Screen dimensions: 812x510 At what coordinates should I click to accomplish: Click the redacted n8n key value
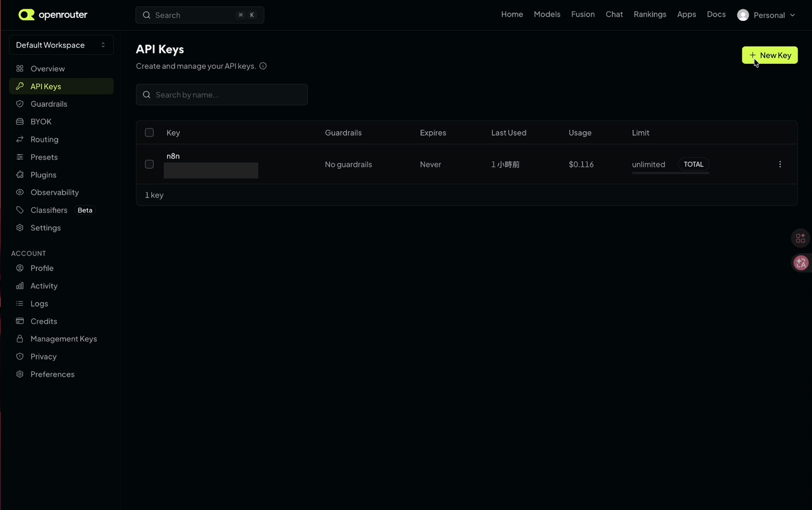tap(211, 170)
